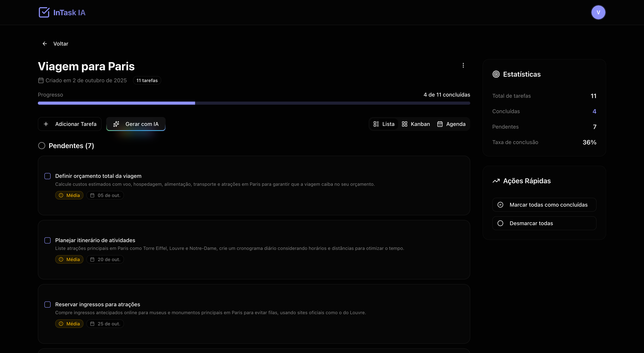Check the Reservar ingressos para atrações task
The width and height of the screenshot is (644, 353).
click(47, 305)
